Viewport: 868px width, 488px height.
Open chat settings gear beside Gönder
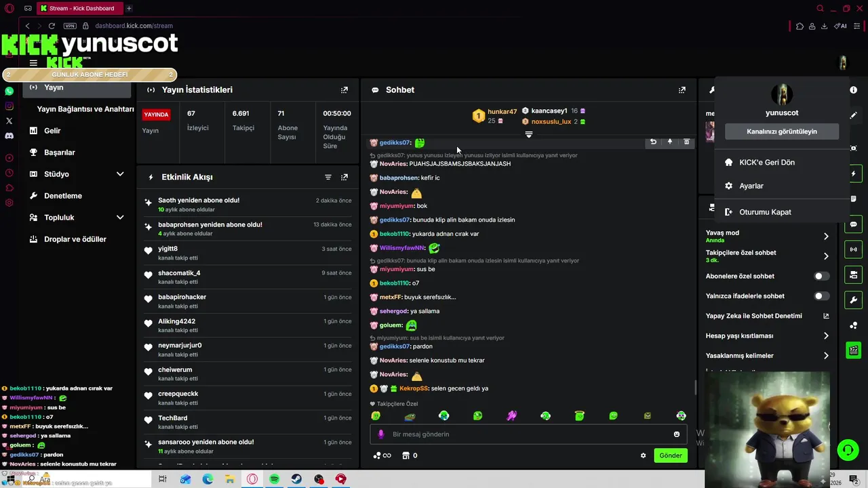coord(644,455)
